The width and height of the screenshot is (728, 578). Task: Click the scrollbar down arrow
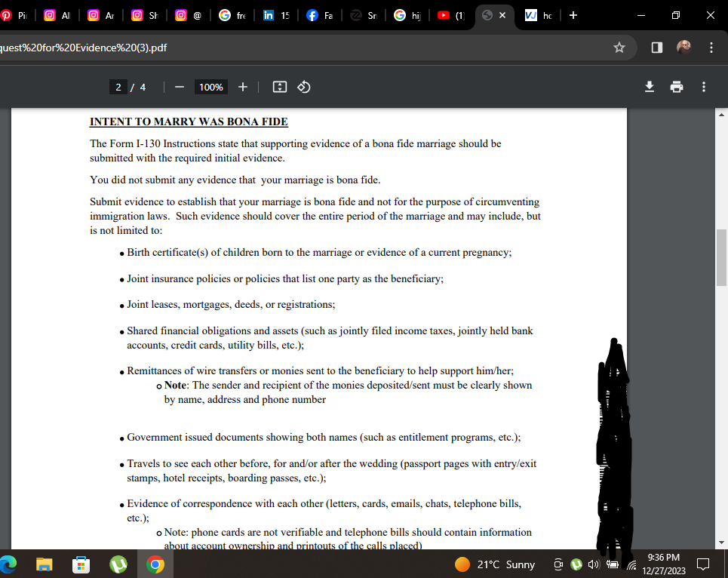click(721, 543)
